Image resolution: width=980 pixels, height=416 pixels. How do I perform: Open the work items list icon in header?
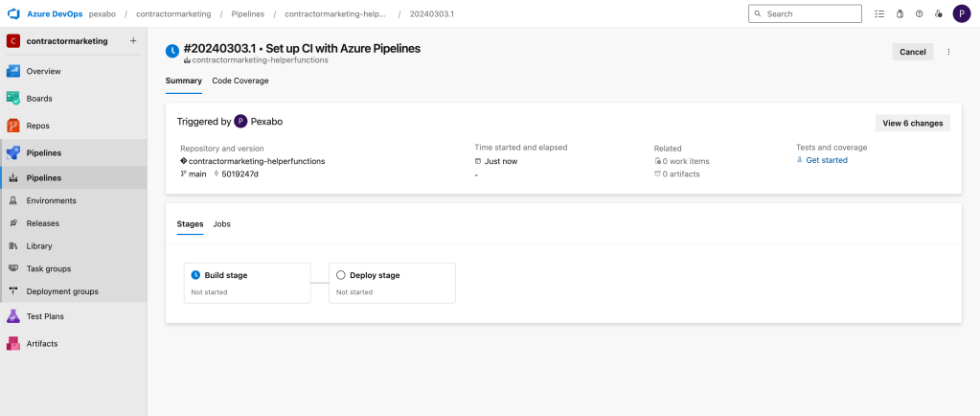880,13
